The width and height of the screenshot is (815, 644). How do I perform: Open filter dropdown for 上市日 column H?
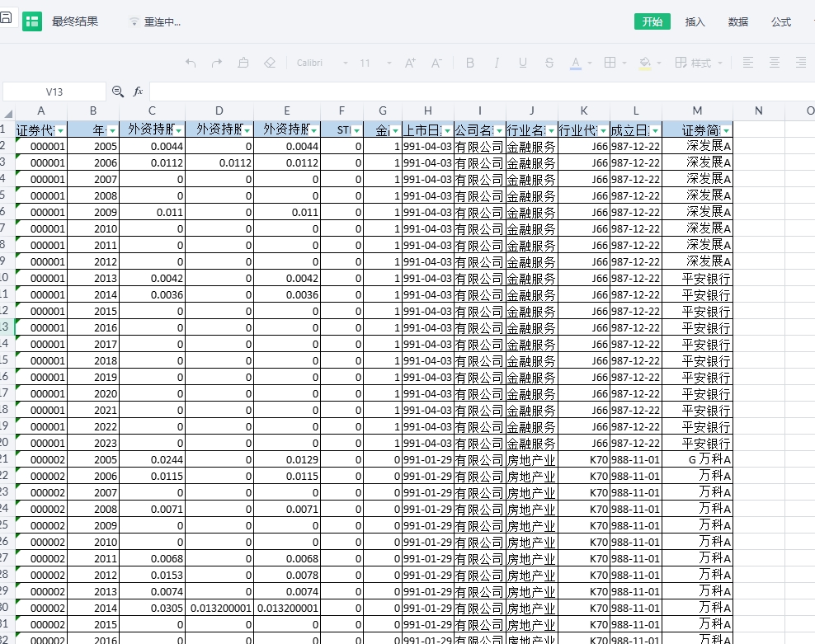tap(448, 130)
